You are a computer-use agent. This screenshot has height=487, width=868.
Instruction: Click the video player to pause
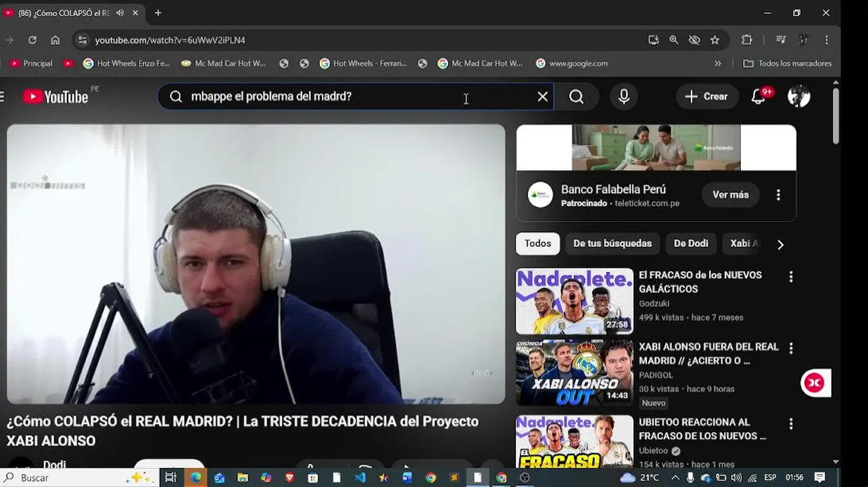[256, 264]
